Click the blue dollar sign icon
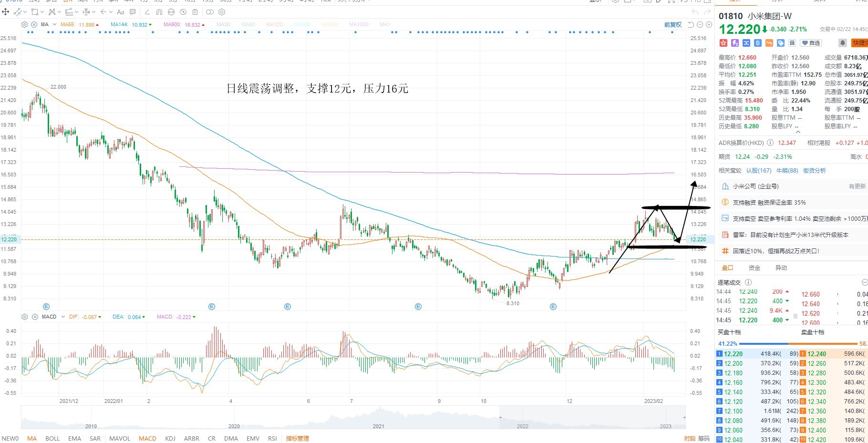 (758, 43)
